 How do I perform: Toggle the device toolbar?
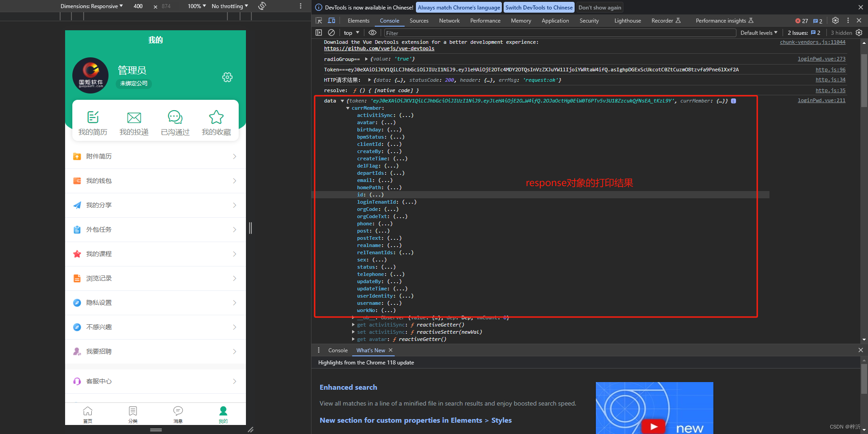tap(332, 21)
